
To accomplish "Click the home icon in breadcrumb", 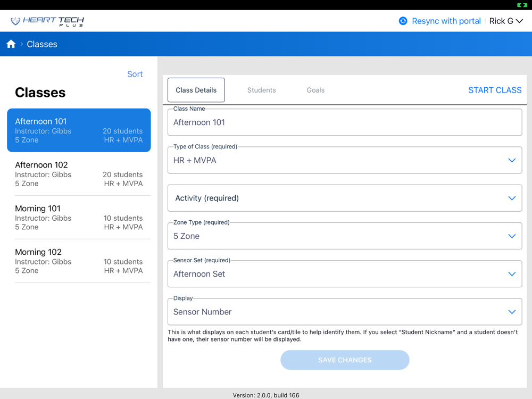I will tap(11, 44).
